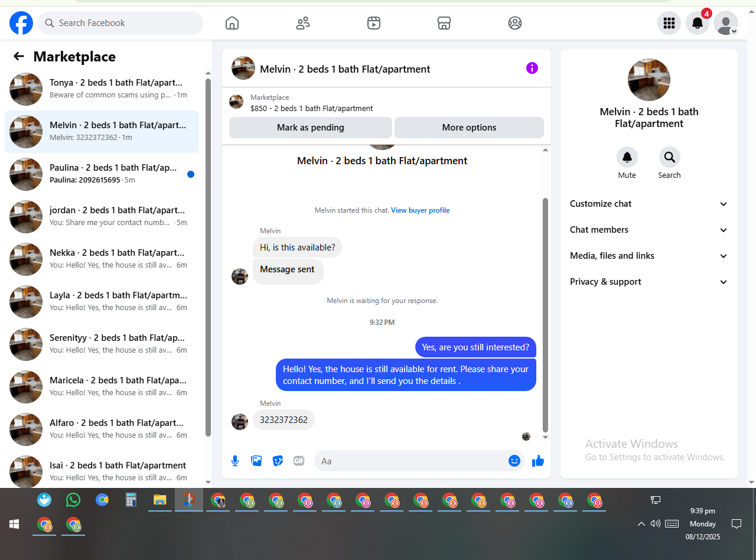Open WhatsApp from the taskbar
The image size is (756, 560).
73,500
